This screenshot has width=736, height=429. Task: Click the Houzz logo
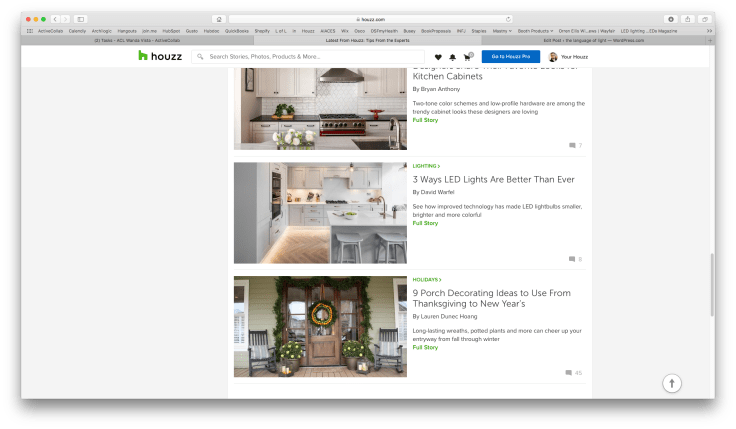pyautogui.click(x=158, y=56)
